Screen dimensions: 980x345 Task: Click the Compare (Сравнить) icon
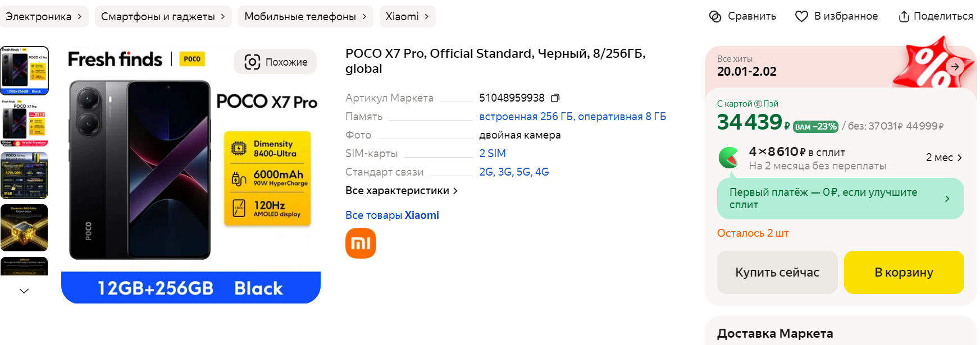715,16
